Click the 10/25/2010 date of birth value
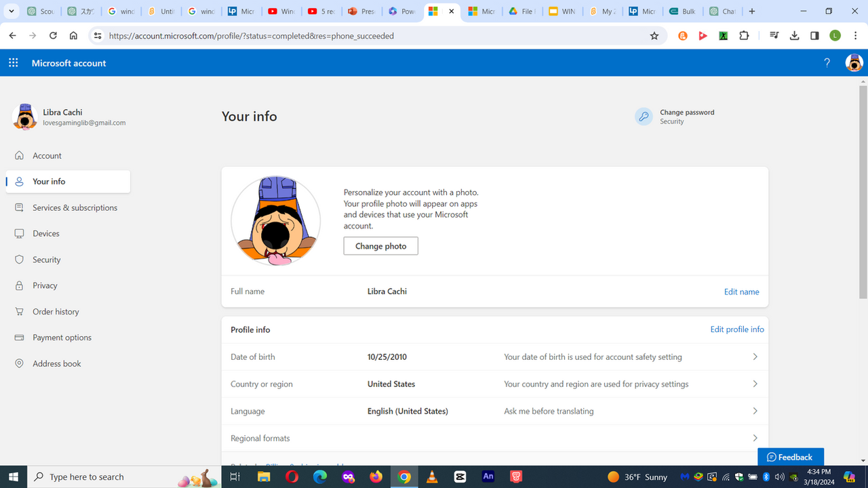The height and width of the screenshot is (488, 868). [x=387, y=357]
